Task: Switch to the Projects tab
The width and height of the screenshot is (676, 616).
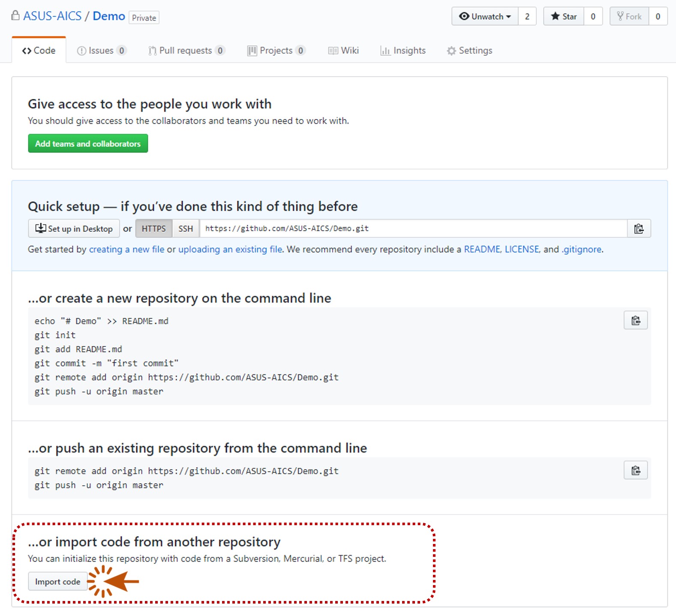Action: (x=276, y=51)
